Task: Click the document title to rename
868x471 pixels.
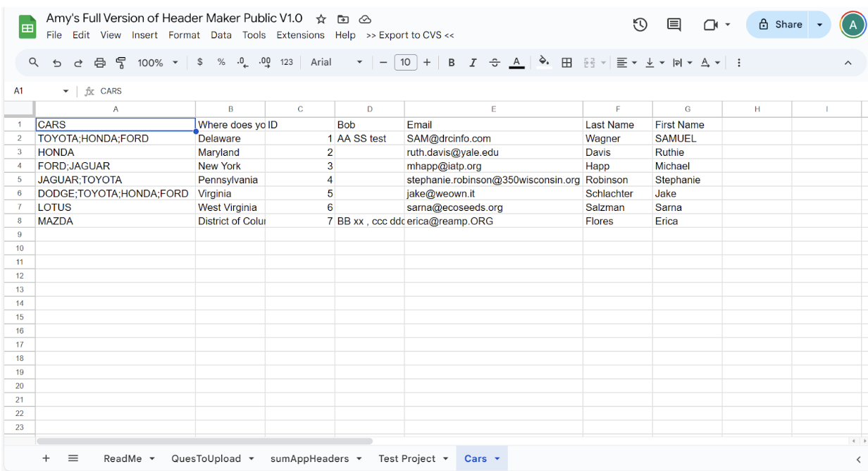Action: click(175, 18)
